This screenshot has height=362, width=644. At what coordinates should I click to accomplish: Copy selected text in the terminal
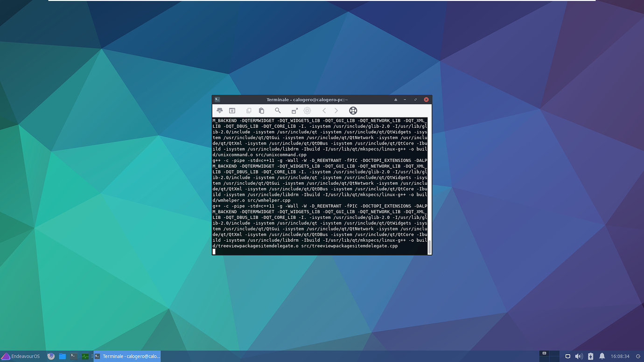(249, 111)
